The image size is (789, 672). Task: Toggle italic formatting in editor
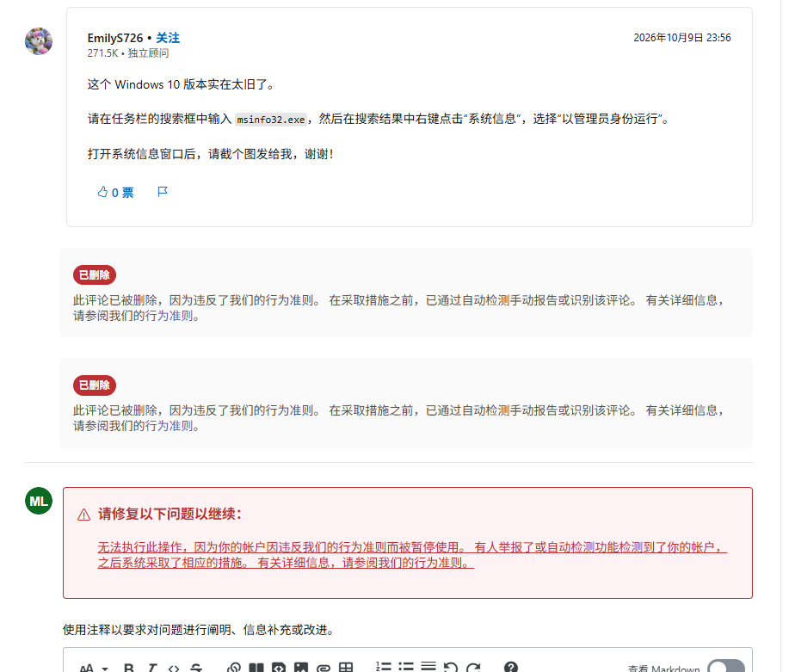click(152, 668)
